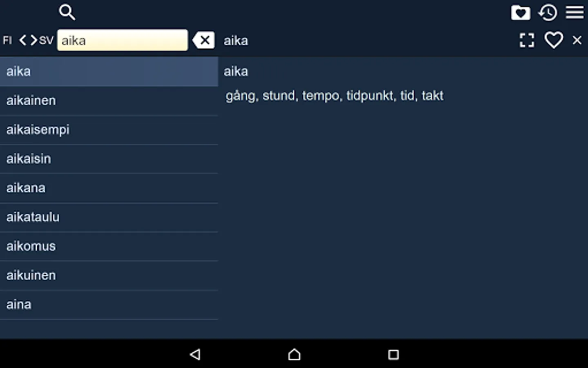Screen dimensions: 588x368
Task: Clear the search field with backspace icon
Action: coord(204,40)
